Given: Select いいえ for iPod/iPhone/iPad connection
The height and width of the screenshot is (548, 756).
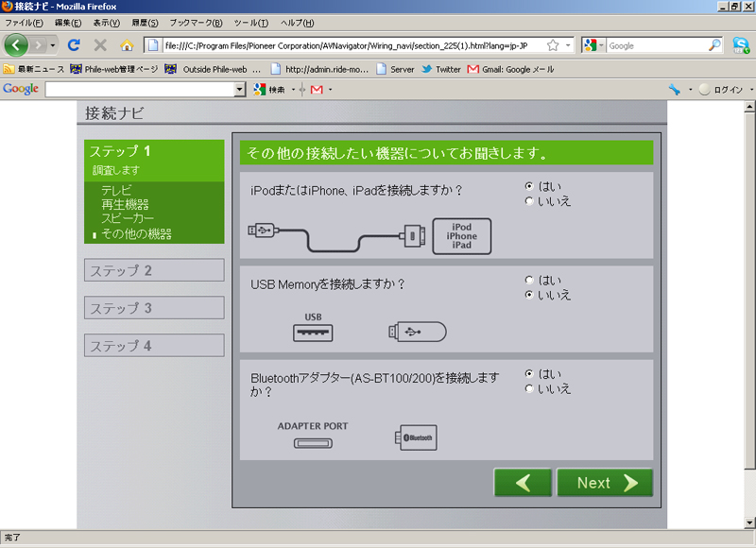Looking at the screenshot, I should coord(529,200).
